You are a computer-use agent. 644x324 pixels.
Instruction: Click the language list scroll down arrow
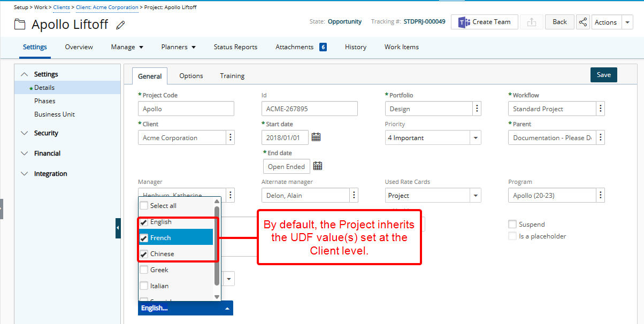[217, 297]
